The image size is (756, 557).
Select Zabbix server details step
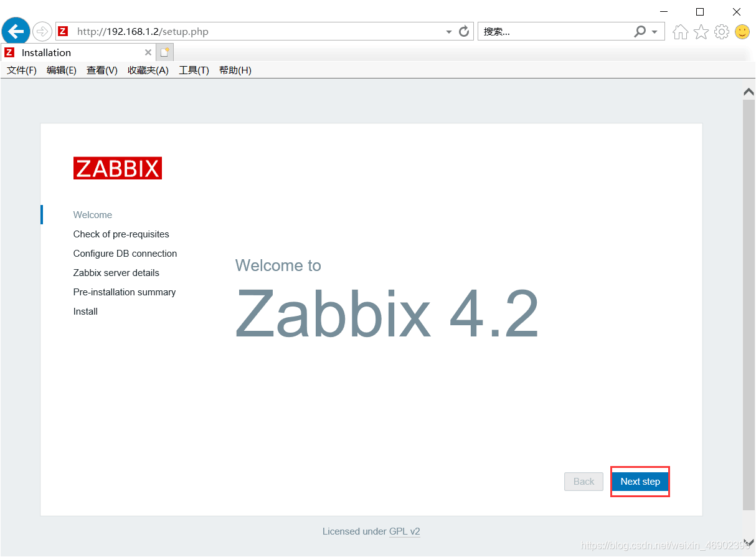pyautogui.click(x=116, y=273)
